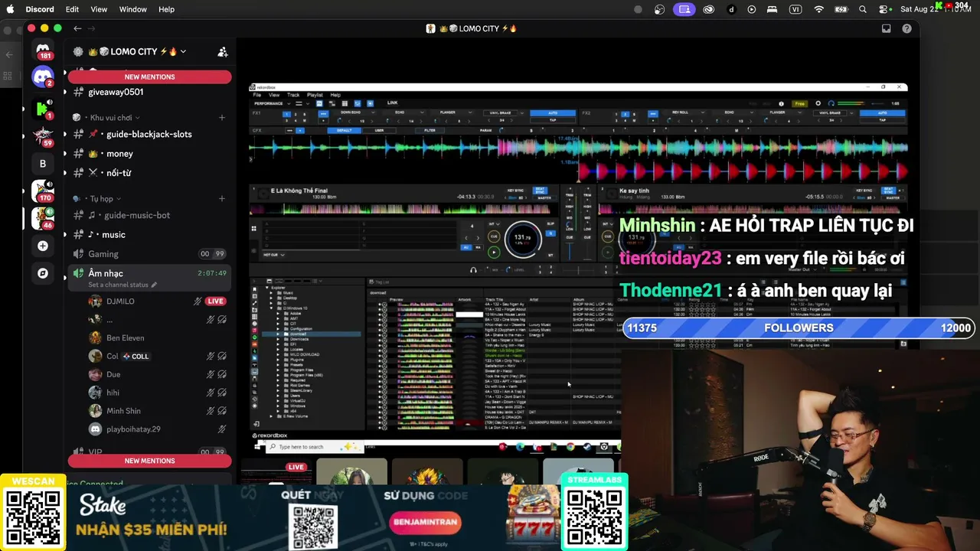980x551 pixels.
Task: Open LOMO CITY server dropdown menu
Action: (183, 51)
